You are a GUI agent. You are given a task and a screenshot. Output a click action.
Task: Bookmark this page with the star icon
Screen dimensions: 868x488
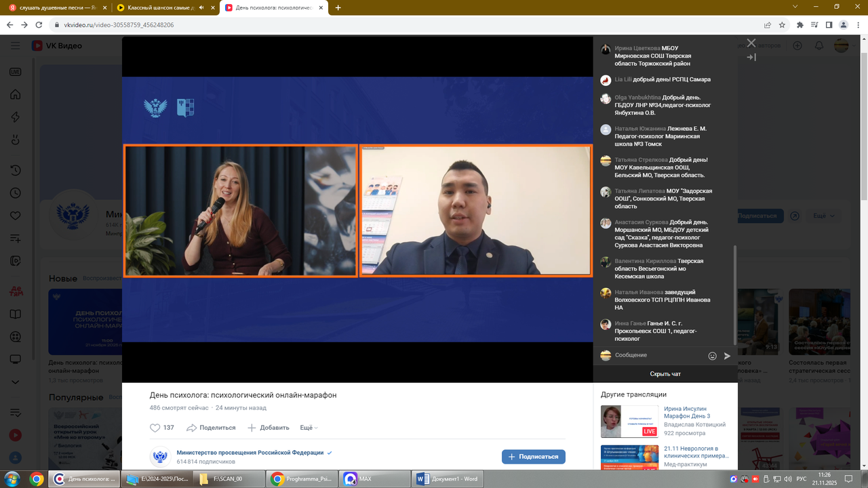782,25
